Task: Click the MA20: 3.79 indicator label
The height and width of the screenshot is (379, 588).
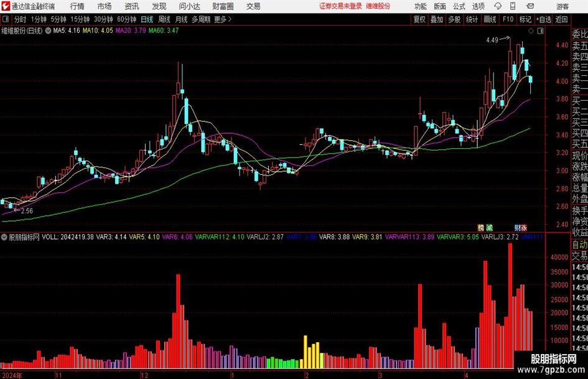Action: click(x=131, y=30)
